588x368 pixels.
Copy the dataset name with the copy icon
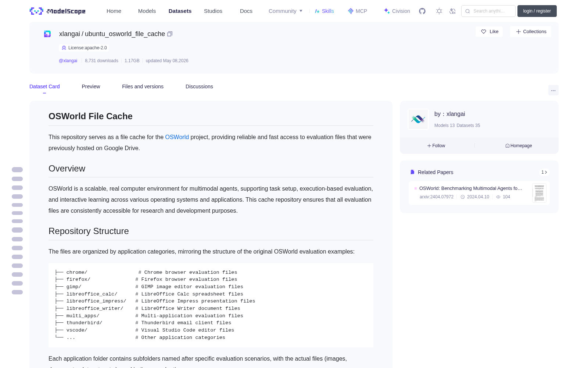pos(170,34)
